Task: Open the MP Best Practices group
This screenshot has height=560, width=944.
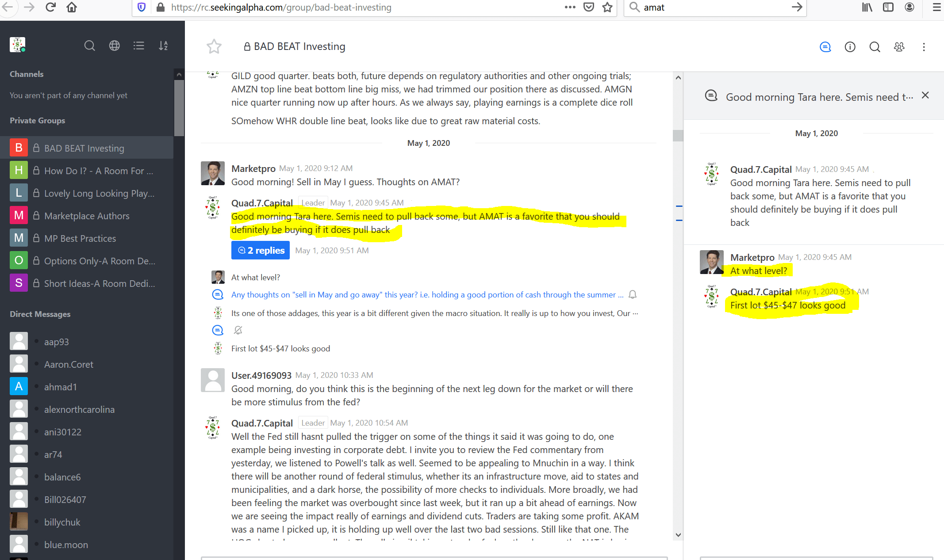Action: (x=87, y=238)
